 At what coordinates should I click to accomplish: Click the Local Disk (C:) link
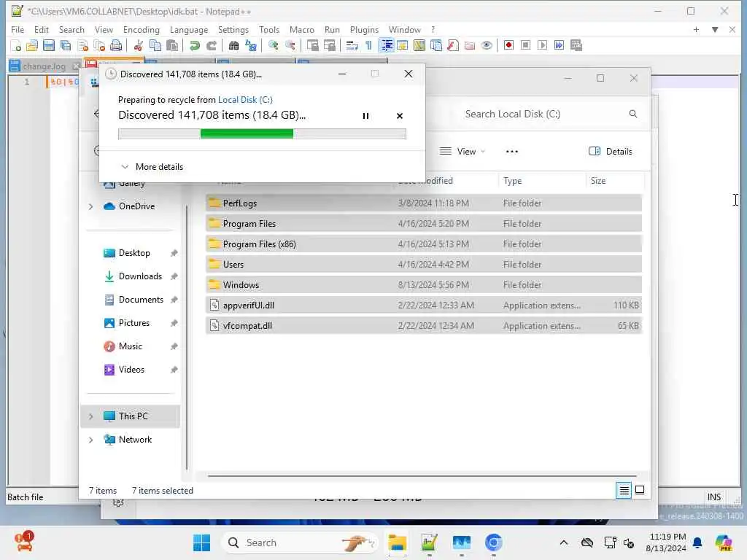(x=245, y=99)
